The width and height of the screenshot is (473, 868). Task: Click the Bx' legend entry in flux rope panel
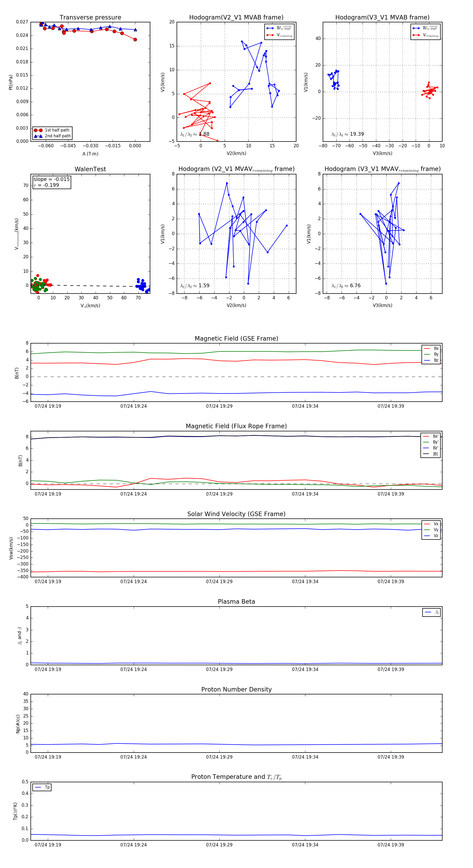[431, 436]
